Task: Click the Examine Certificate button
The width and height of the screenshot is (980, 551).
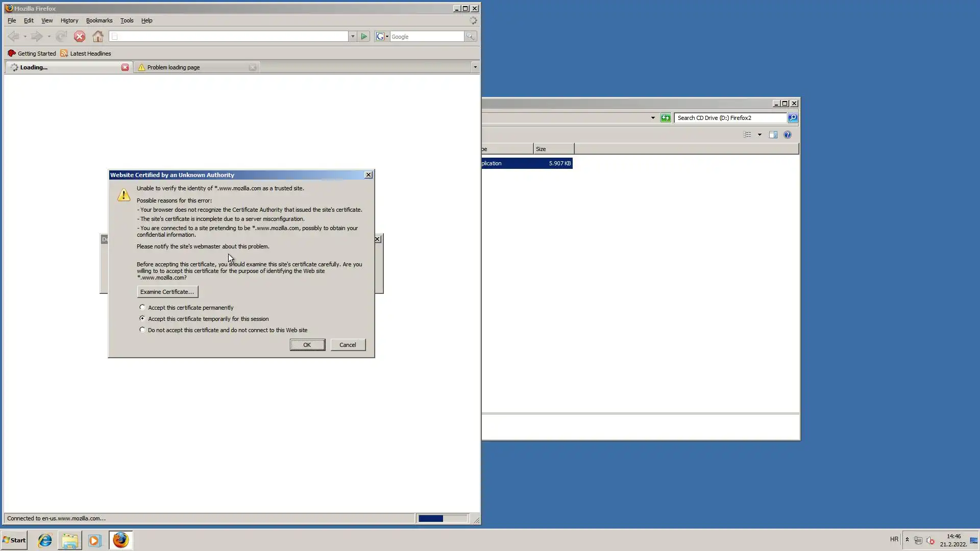Action: [167, 292]
